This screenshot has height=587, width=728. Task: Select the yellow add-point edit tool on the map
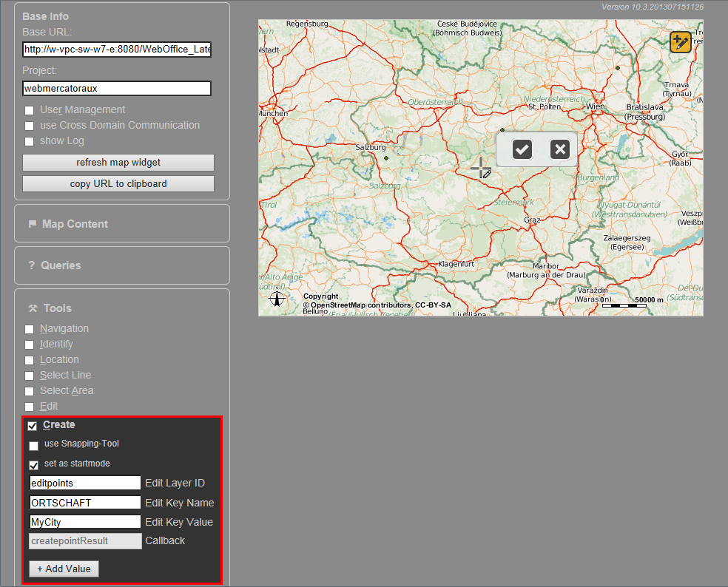point(681,42)
